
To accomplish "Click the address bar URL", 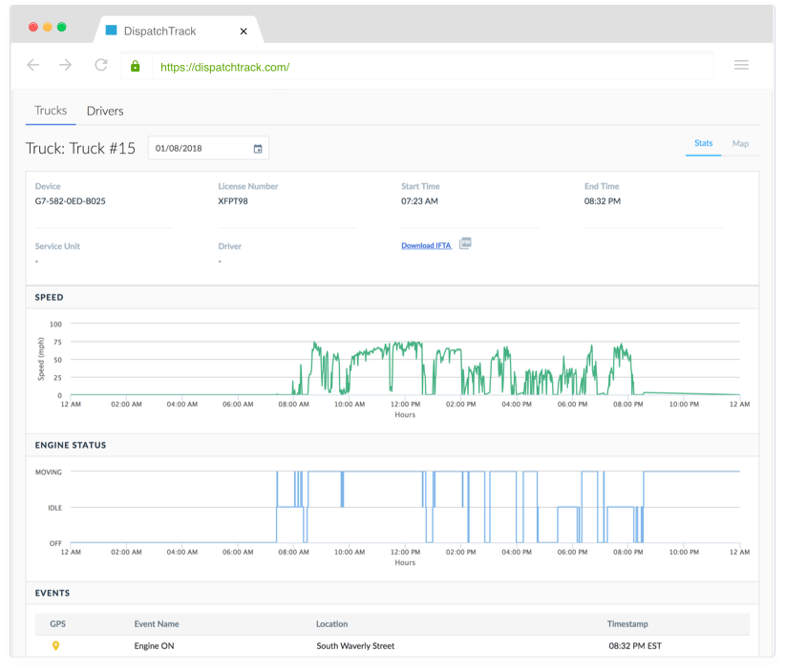I will click(224, 67).
